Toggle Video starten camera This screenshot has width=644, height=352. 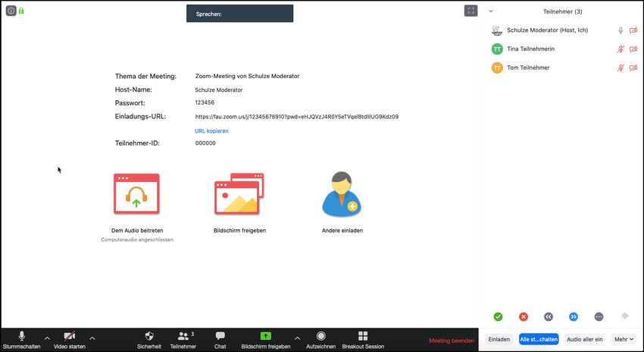point(70,336)
